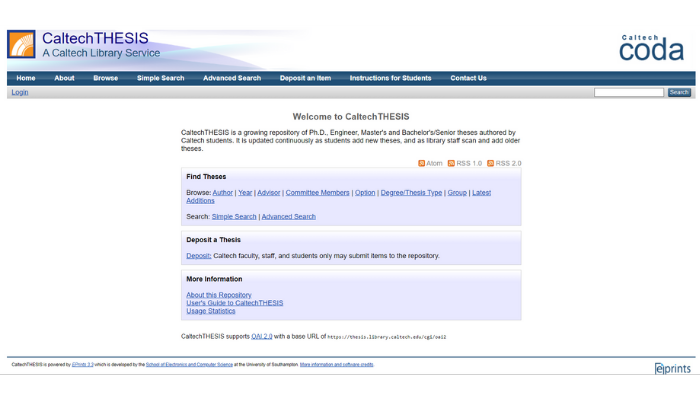Click the OAI base URL text
This screenshot has height=400, width=700.
387,337
